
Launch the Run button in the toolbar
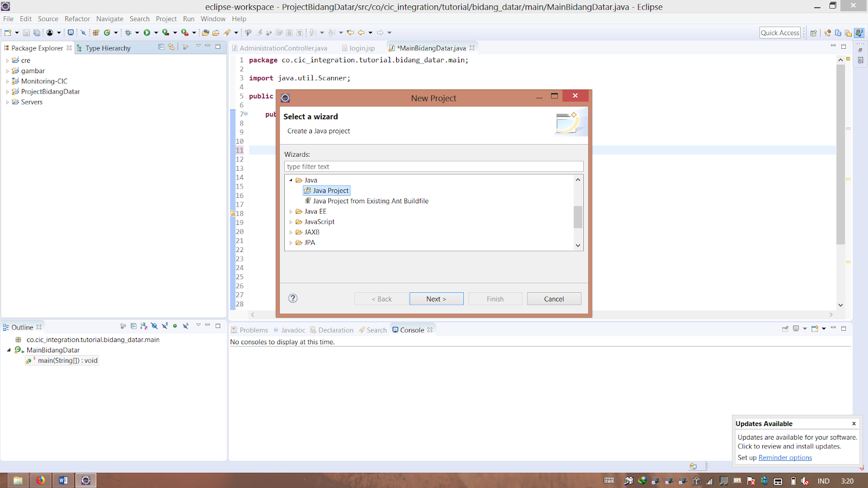[x=147, y=32]
